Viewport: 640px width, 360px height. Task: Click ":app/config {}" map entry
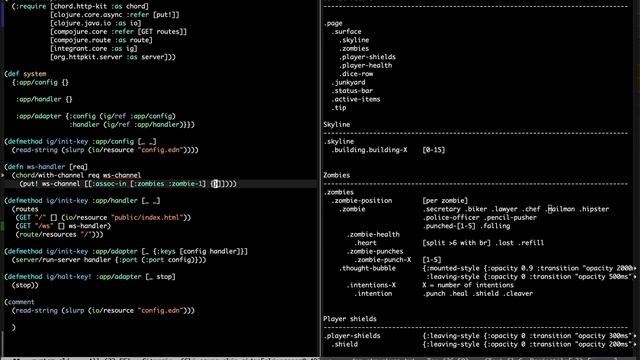tap(40, 82)
